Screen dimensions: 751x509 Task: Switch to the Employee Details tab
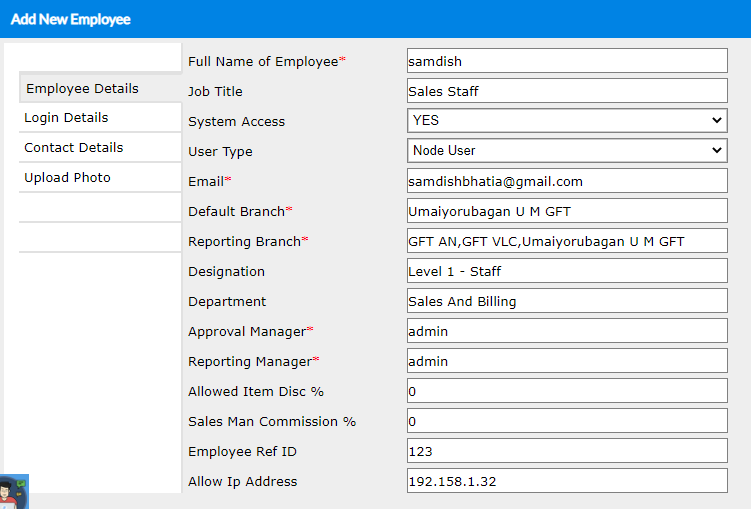pyautogui.click(x=99, y=89)
